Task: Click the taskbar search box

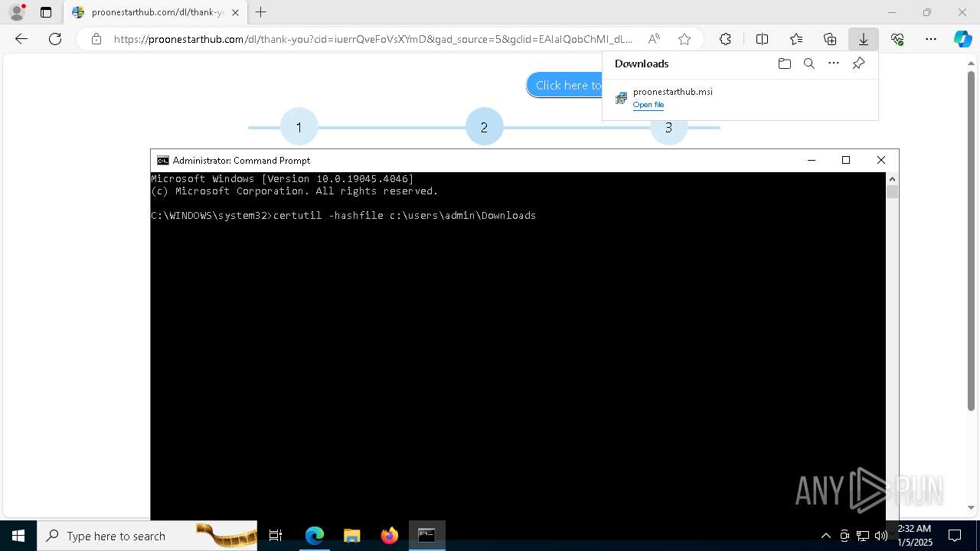Action: (147, 536)
